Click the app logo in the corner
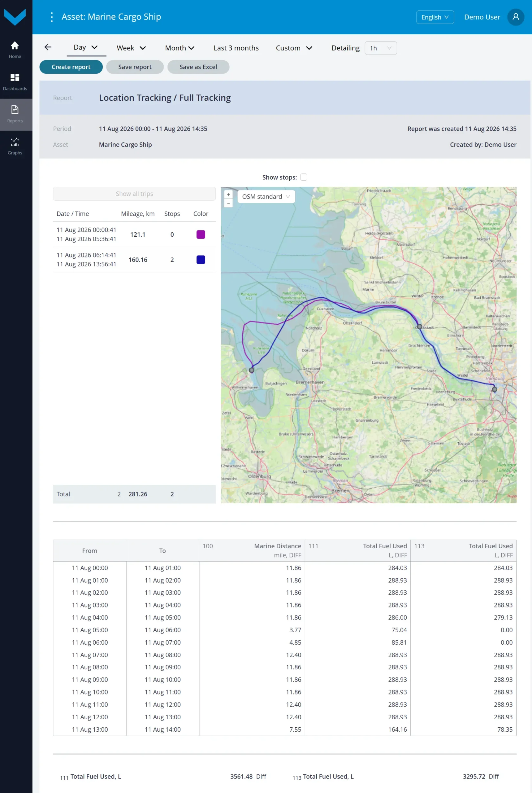The image size is (532, 793). point(15,16)
